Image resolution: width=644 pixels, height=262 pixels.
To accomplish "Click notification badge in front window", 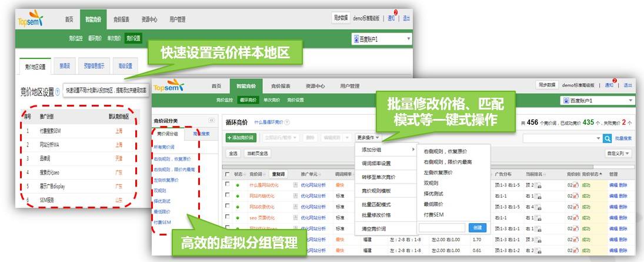I will point(615,81).
